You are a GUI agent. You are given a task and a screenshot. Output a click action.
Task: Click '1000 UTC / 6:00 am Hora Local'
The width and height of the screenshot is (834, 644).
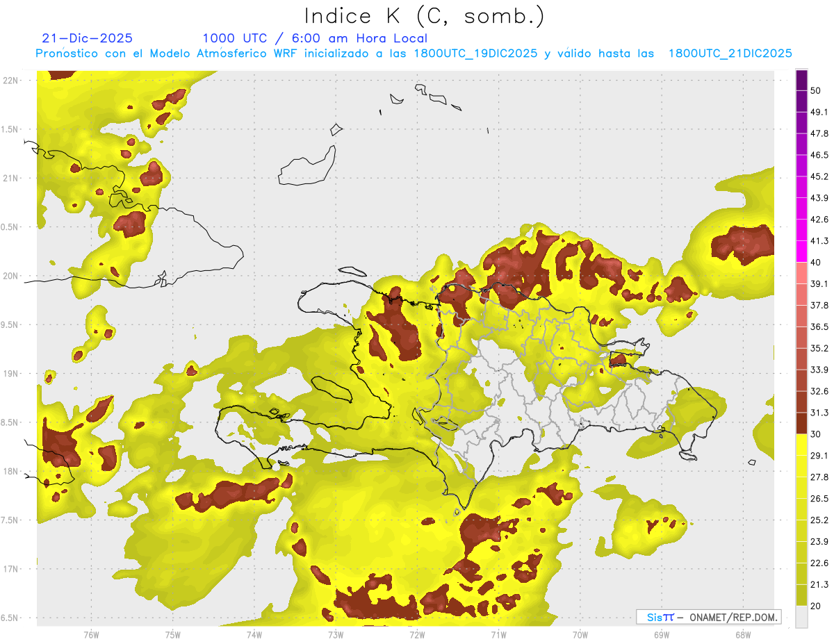[315, 38]
